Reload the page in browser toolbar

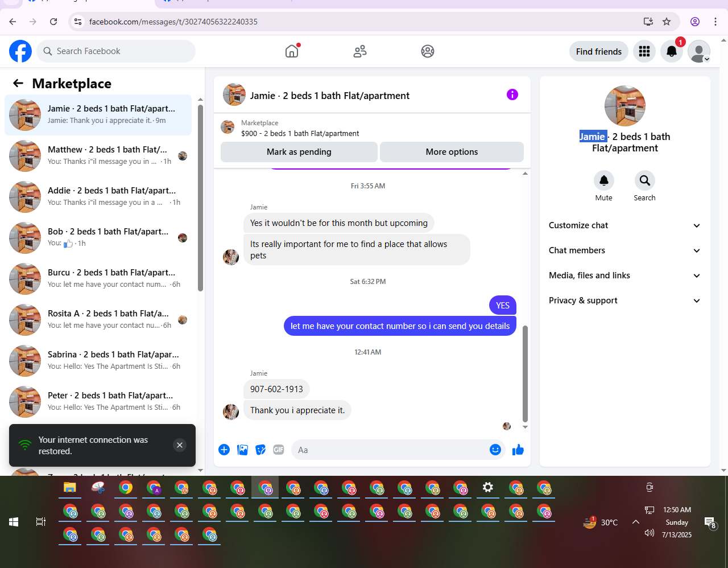coord(53,22)
